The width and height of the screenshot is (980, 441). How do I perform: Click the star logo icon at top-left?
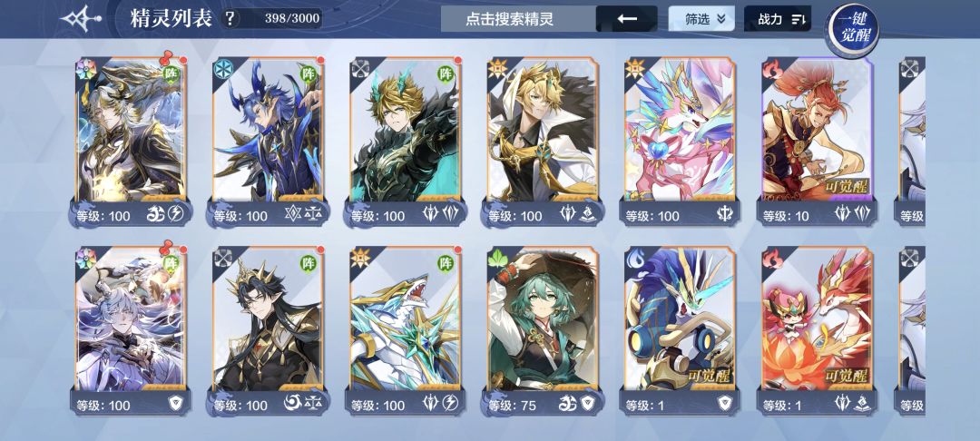click(x=80, y=19)
